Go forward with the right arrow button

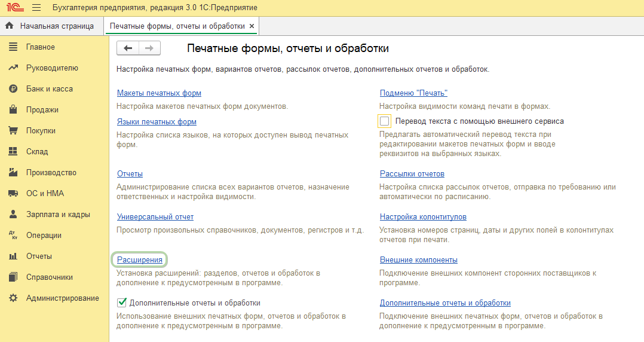coord(149,48)
